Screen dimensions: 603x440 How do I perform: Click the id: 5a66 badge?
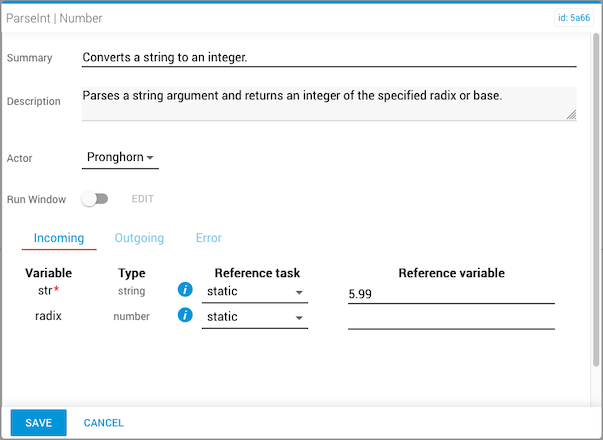pos(573,18)
